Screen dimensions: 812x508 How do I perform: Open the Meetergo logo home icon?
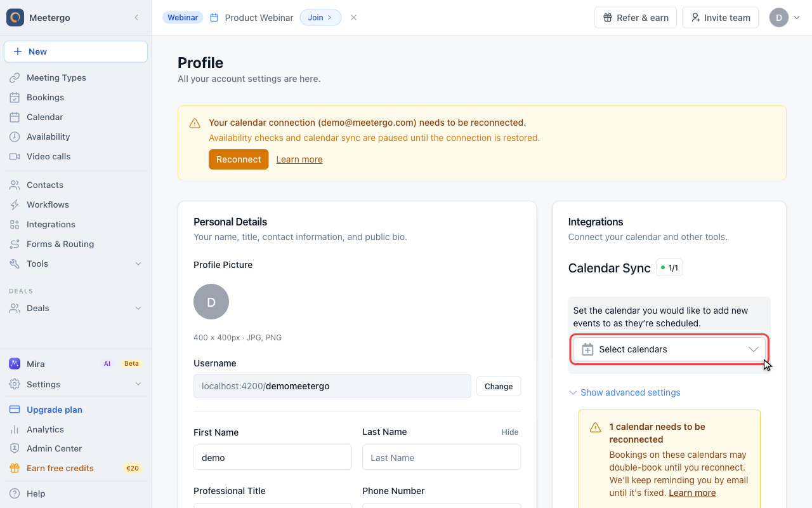[15, 18]
